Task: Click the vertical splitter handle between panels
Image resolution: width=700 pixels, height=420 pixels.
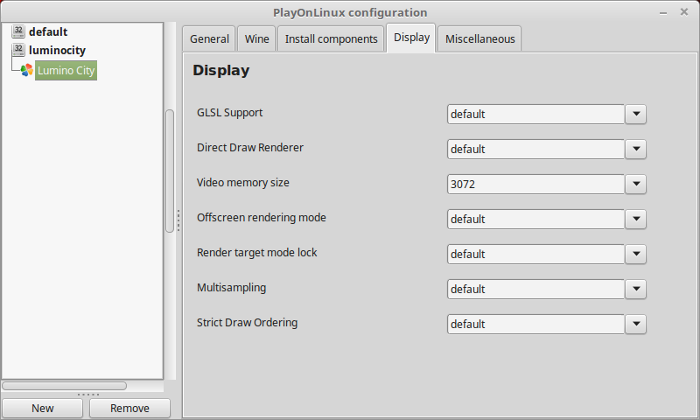Action: click(179, 220)
